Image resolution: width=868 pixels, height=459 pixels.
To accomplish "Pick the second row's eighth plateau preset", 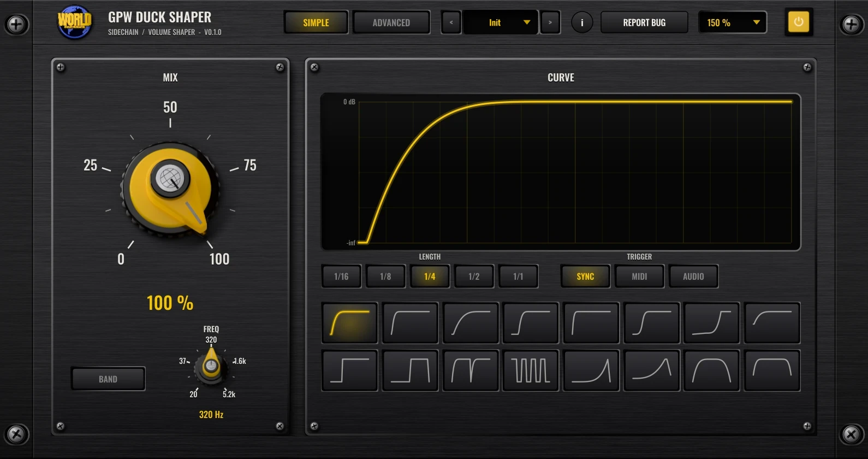I will pyautogui.click(x=772, y=370).
